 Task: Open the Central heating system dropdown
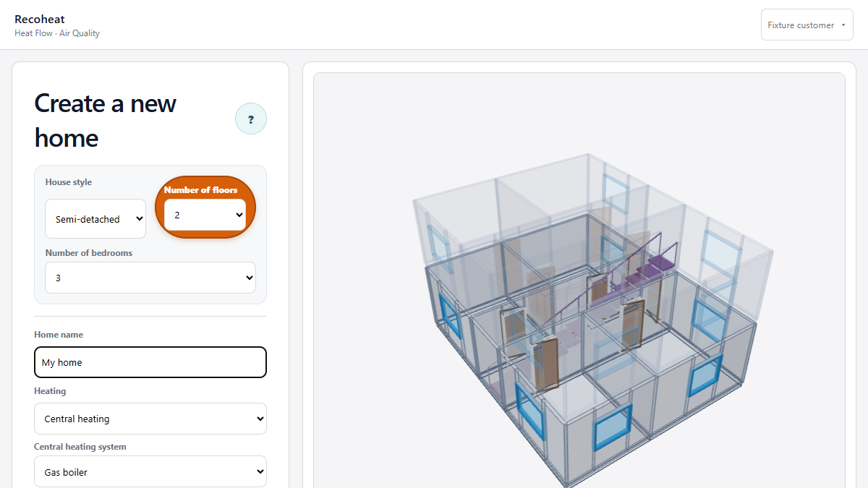150,471
